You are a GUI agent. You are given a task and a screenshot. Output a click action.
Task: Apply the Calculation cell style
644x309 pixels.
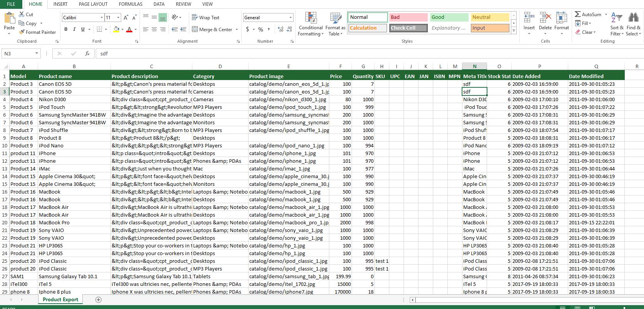(368, 28)
